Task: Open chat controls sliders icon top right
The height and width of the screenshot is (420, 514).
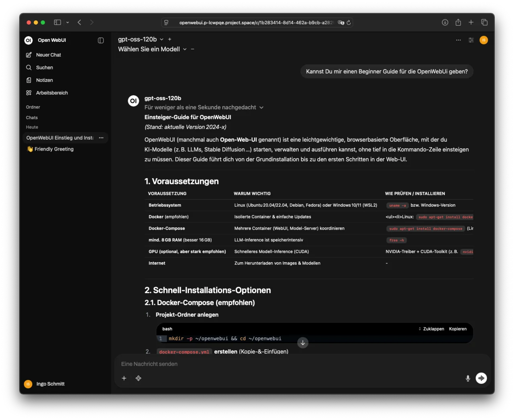Action: click(x=471, y=40)
